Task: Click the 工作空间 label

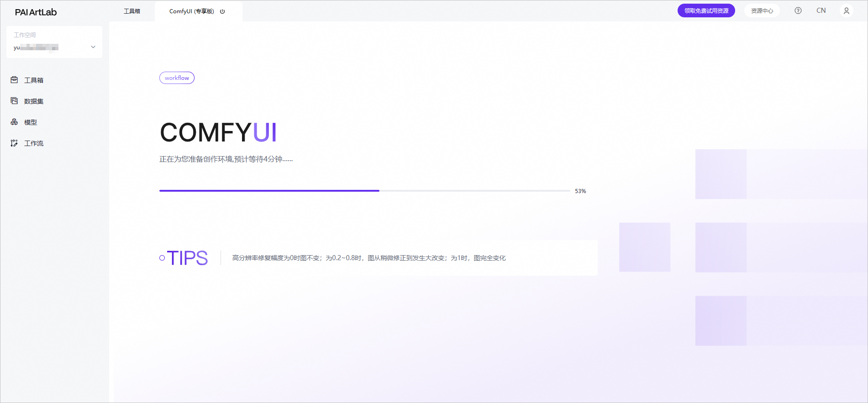Action: [25, 35]
